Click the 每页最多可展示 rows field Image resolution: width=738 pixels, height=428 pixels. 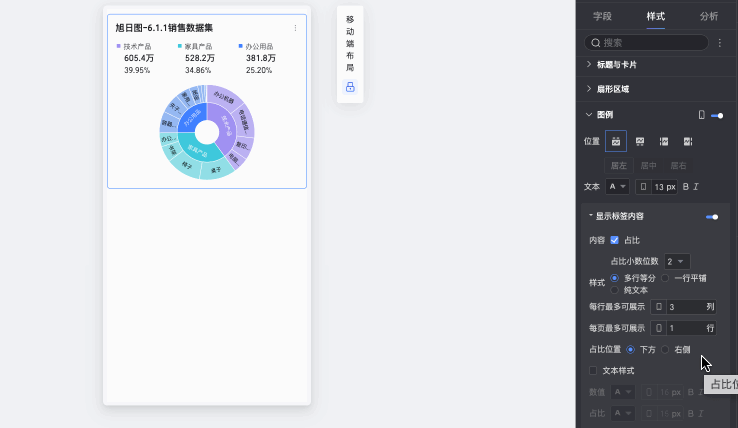(x=683, y=328)
